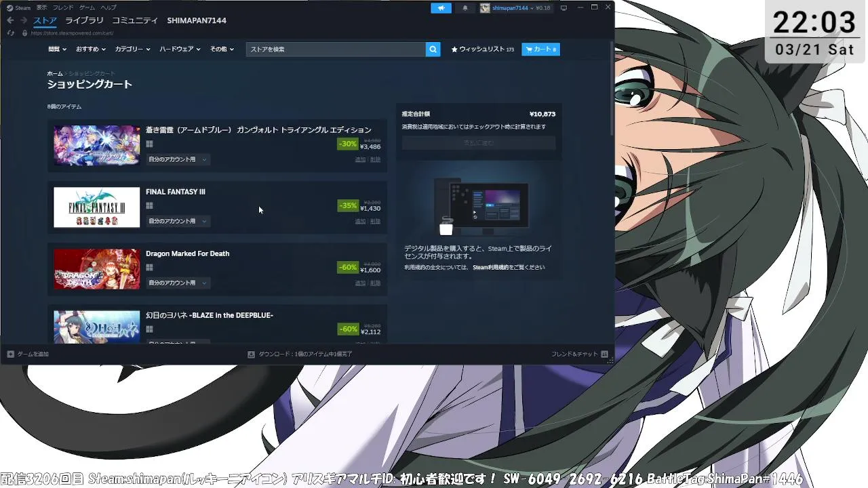Enter Big Picture mode via the monitor icon
Viewport: 868px width, 488px height.
[564, 8]
